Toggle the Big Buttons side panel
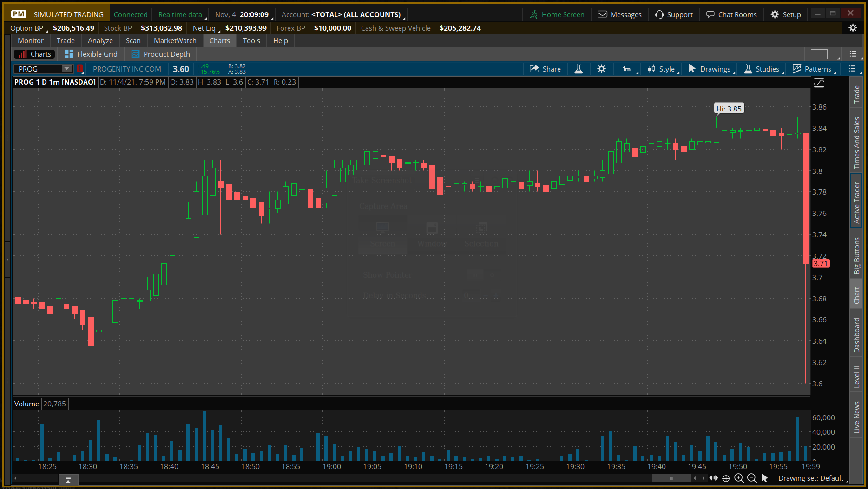The image size is (868, 489). pos(856,255)
